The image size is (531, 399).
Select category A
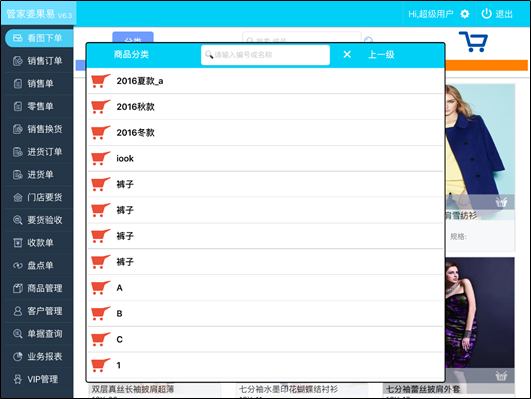point(266,288)
